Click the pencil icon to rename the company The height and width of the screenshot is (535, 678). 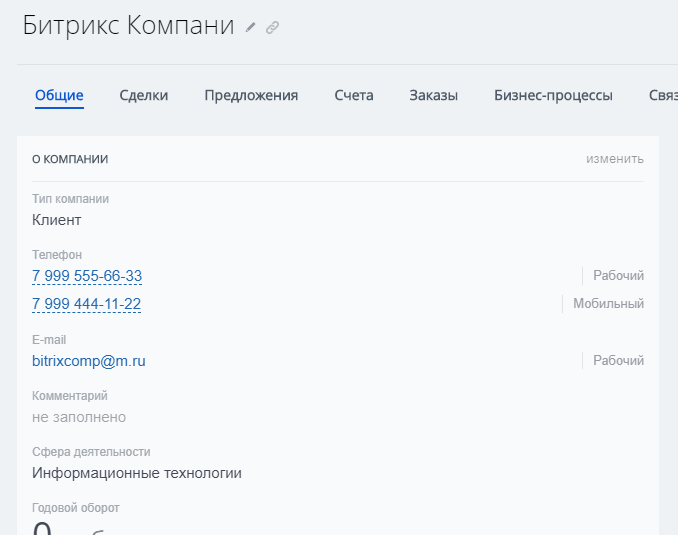click(x=251, y=28)
